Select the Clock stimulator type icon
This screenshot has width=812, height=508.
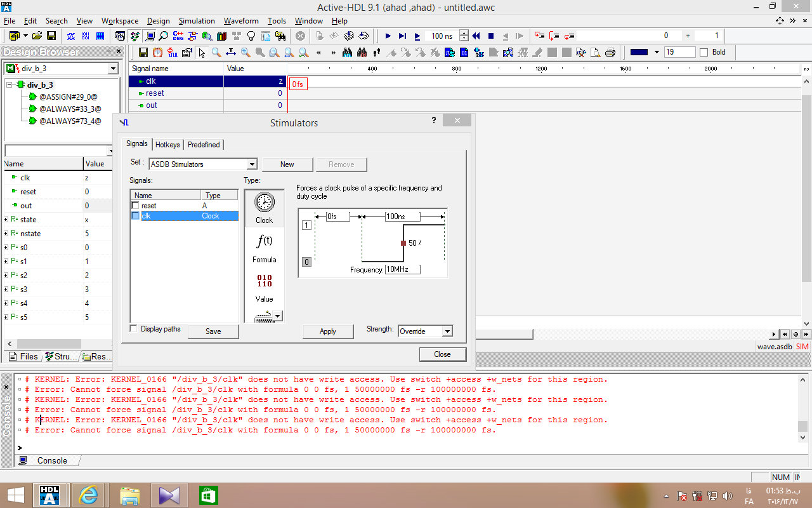tap(264, 208)
